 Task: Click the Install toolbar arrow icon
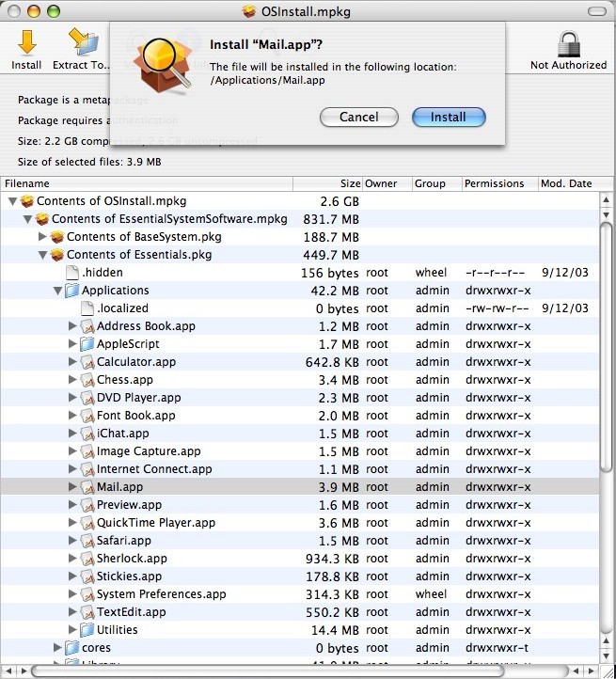(x=27, y=42)
